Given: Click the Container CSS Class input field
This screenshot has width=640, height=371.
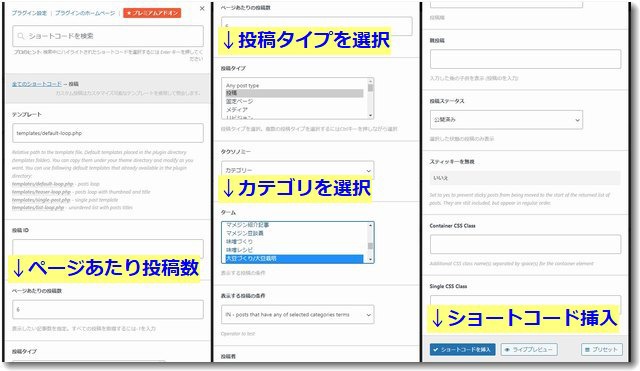Looking at the screenshot, I should pyautogui.click(x=525, y=244).
